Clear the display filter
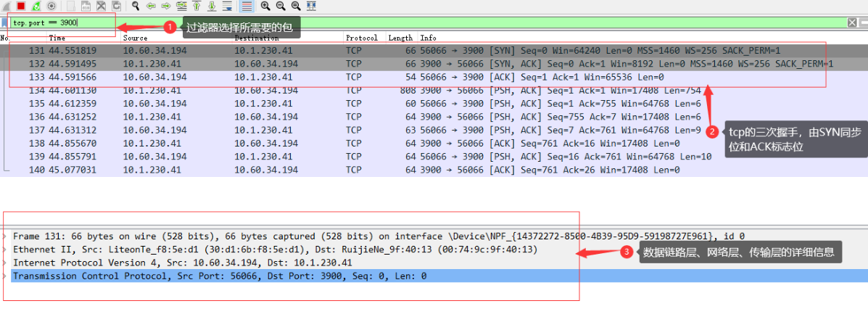 (x=853, y=22)
